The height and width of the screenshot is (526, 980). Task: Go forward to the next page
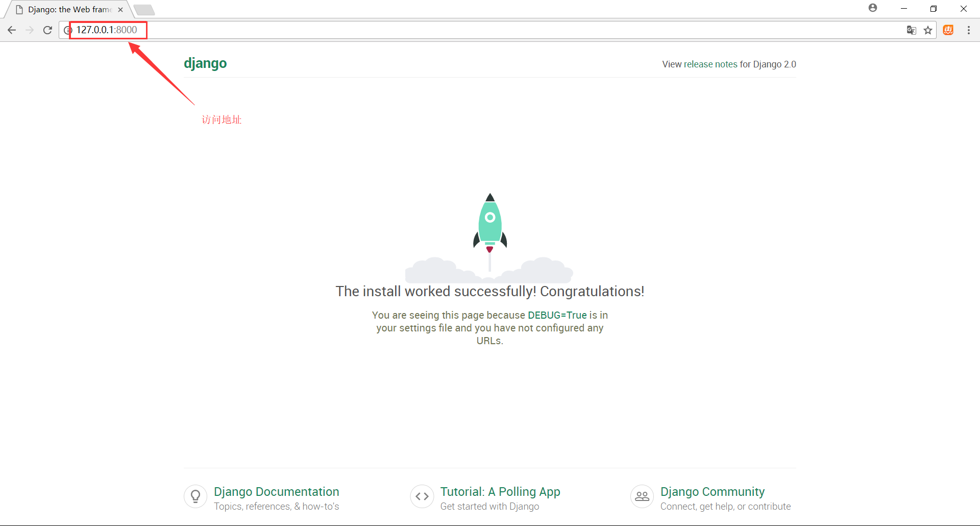coord(30,30)
